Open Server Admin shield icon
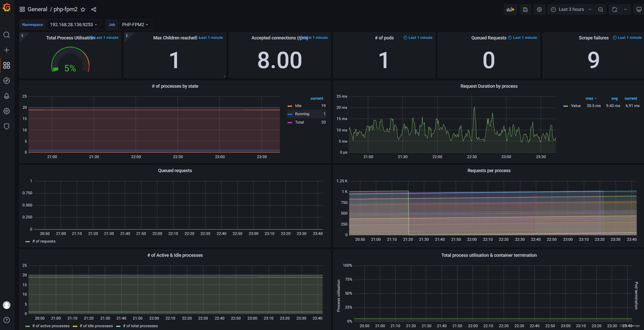Image resolution: width=644 pixels, height=330 pixels. click(7, 126)
